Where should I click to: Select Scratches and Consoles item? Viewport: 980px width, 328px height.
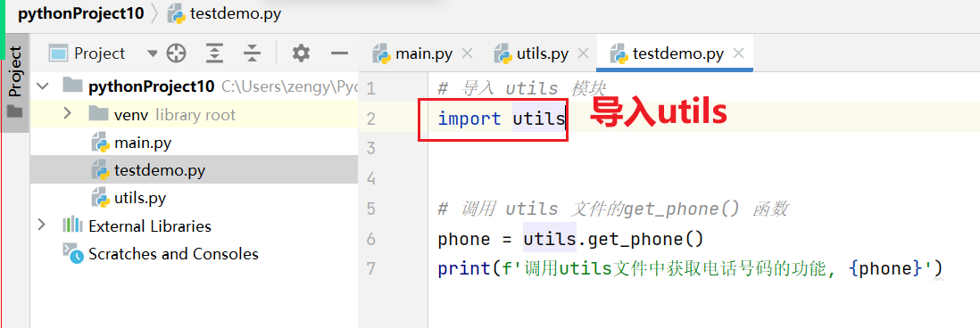click(x=173, y=254)
